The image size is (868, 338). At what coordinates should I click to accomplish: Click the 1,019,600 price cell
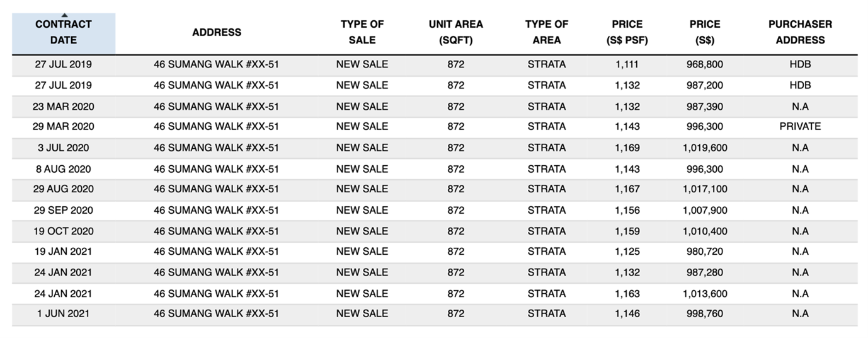(705, 148)
